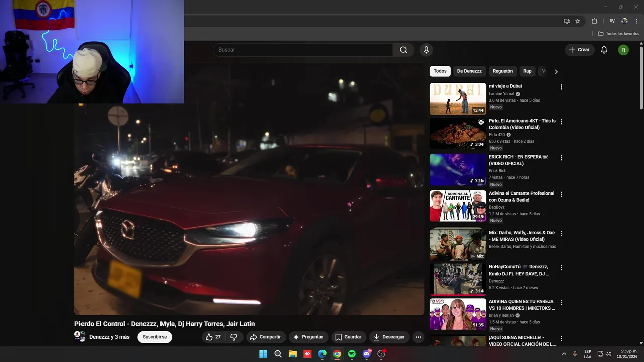Viewport: 644px width, 362px height.
Task: Open Chrome media controls music icon
Action: [x=612, y=21]
